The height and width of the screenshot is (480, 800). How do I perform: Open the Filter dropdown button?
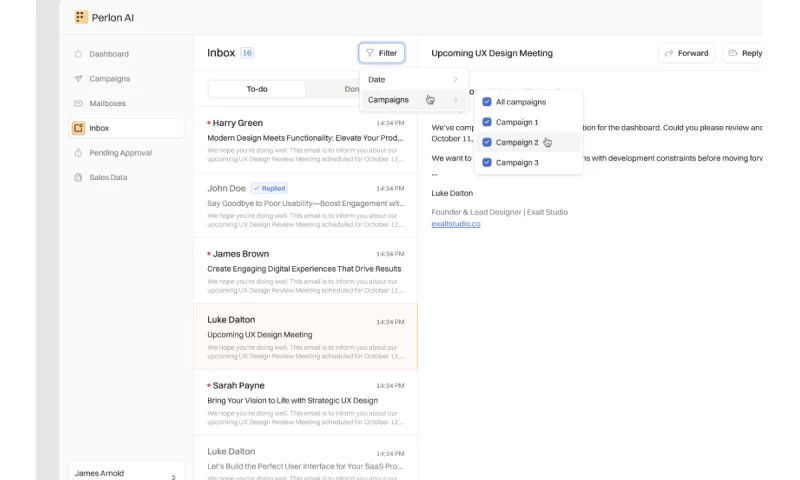tap(381, 53)
